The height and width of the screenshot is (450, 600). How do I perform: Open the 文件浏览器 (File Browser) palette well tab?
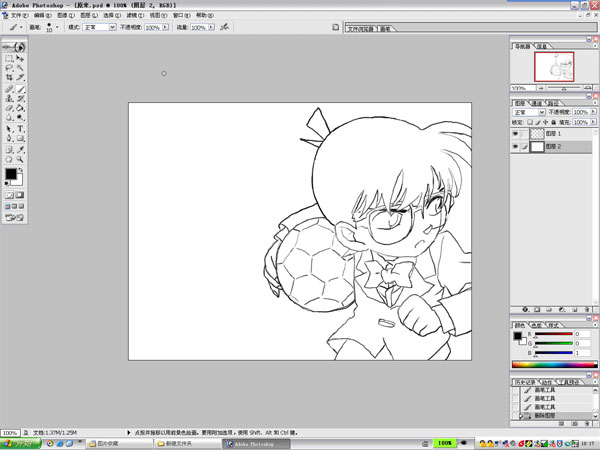360,29
